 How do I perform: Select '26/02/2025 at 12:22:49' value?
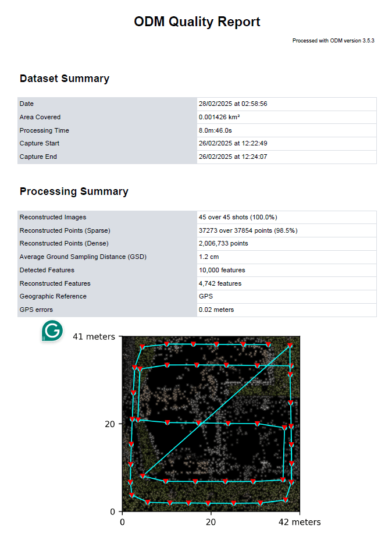click(x=233, y=144)
